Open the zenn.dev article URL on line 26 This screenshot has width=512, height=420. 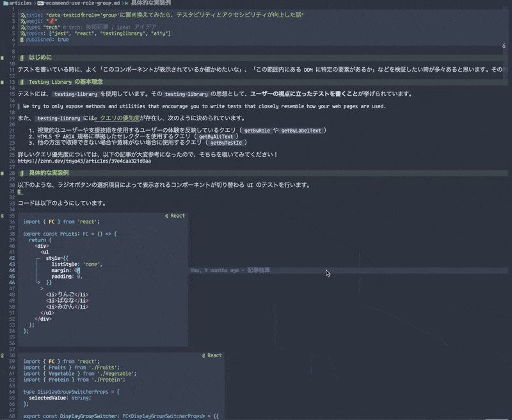coord(84,161)
